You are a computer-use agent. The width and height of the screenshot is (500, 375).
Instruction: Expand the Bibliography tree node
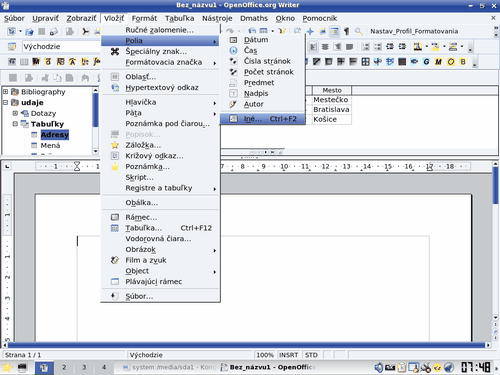pos(6,91)
